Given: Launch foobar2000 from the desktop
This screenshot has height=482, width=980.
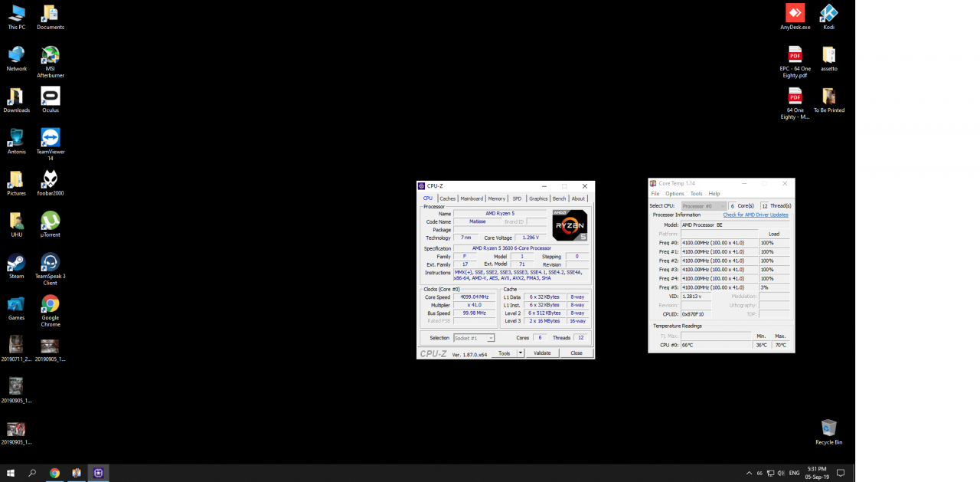Looking at the screenshot, I should (x=51, y=182).
